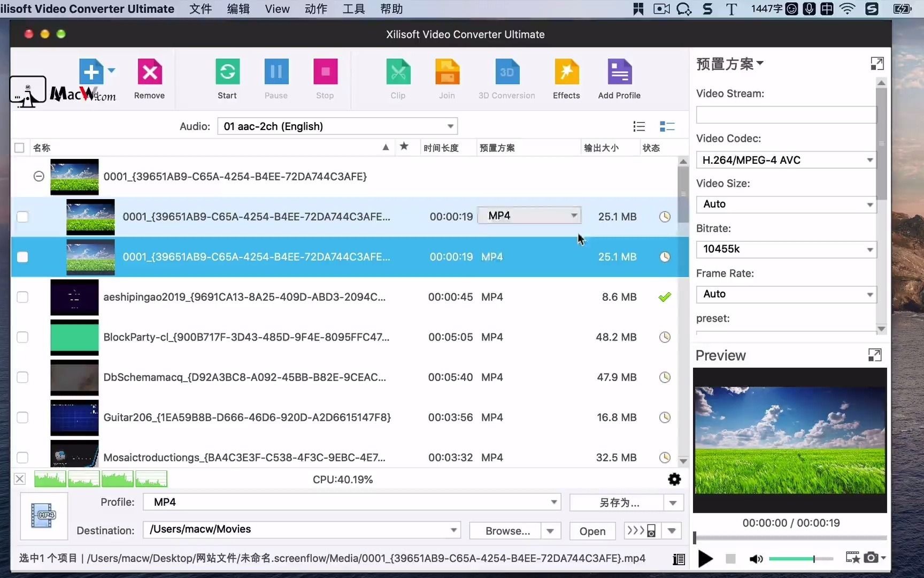Screen dimensions: 924x578
Task: Check the BlockParty-cl file checkbox
Action: [22, 337]
